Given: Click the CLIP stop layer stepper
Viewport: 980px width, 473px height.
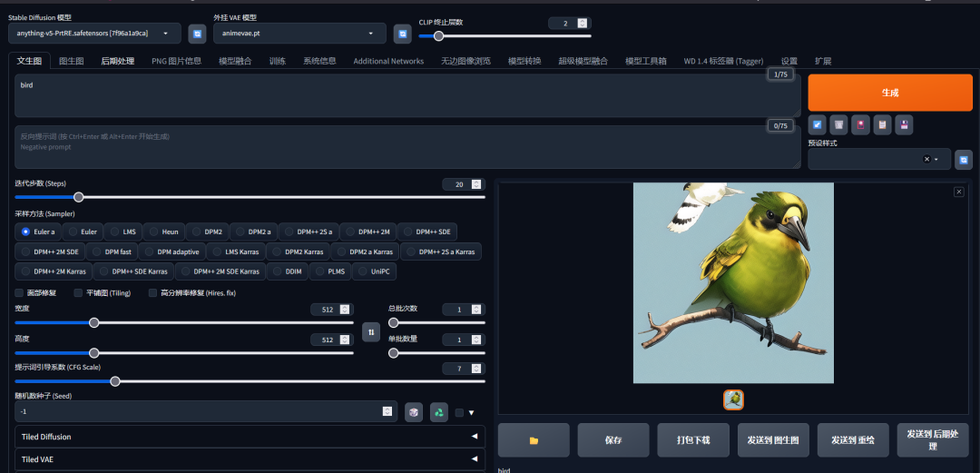Looking at the screenshot, I should (583, 23).
